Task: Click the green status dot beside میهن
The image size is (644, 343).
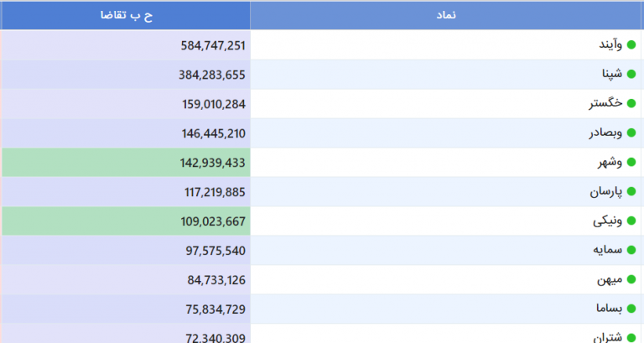Action: (x=631, y=280)
